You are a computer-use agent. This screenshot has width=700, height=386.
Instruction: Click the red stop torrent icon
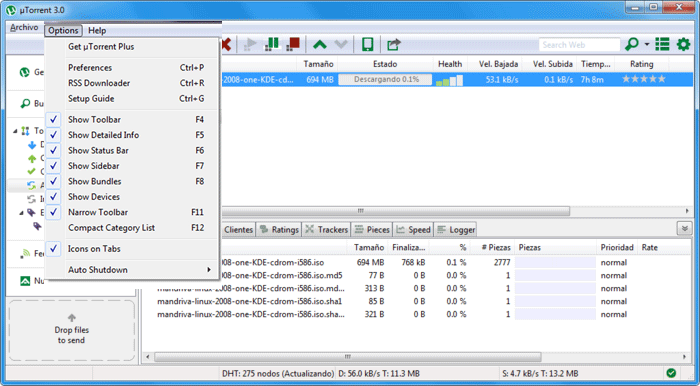coord(293,44)
